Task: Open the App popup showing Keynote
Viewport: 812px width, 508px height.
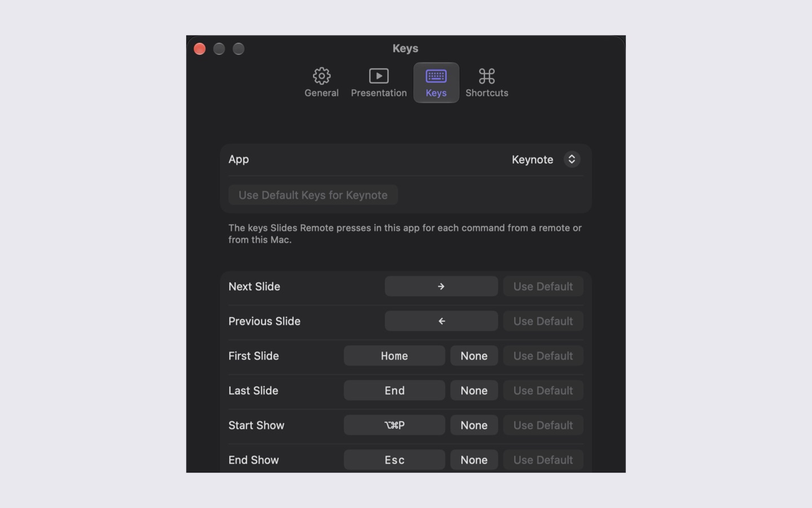Action: pos(545,159)
